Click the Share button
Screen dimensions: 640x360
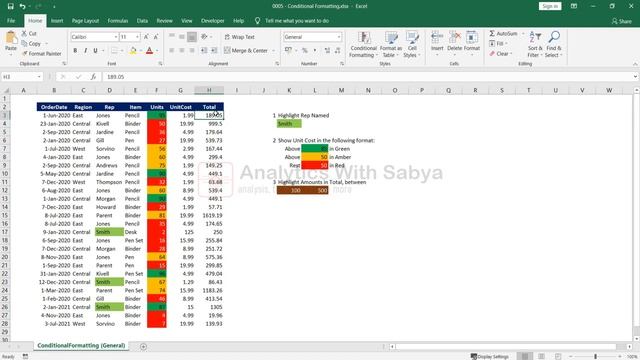point(622,21)
